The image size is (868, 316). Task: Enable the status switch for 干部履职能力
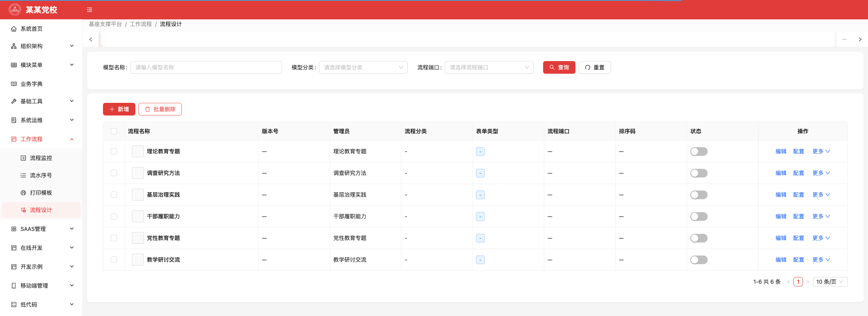coord(699,216)
